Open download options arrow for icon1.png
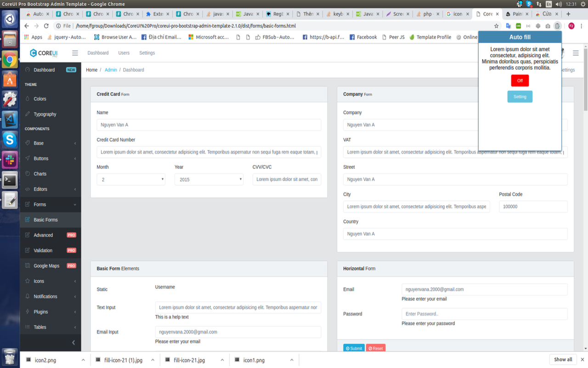588x368 pixels. [292, 360]
